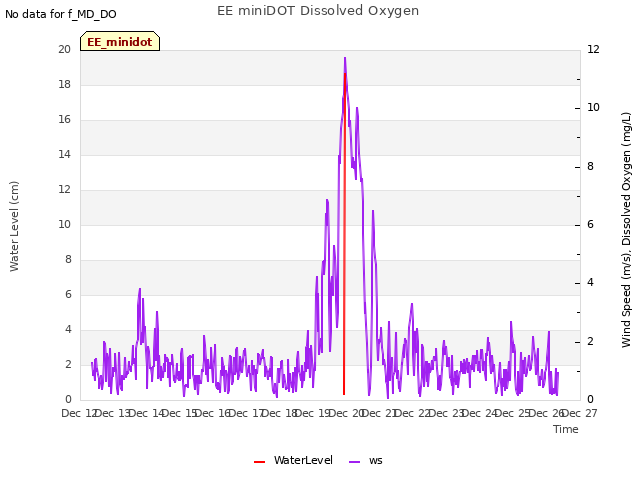Click the 4 value on left axis
Viewport: 640px width, 480px height.
68,329
